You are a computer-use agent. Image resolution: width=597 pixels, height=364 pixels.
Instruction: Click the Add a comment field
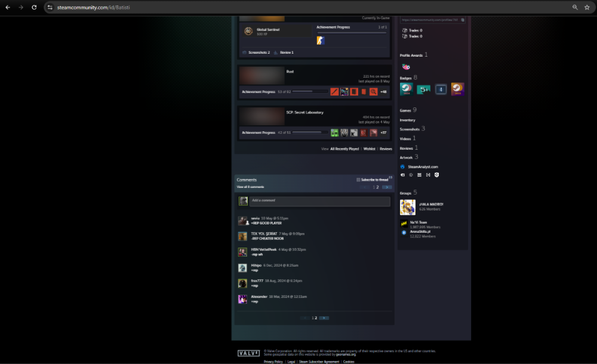pos(320,201)
